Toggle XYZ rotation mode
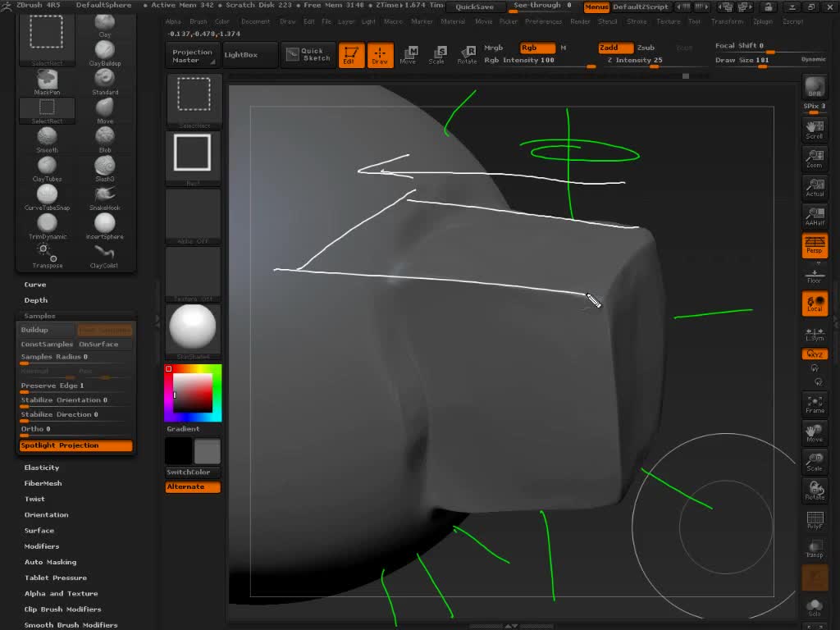The height and width of the screenshot is (630, 840). pyautogui.click(x=815, y=354)
